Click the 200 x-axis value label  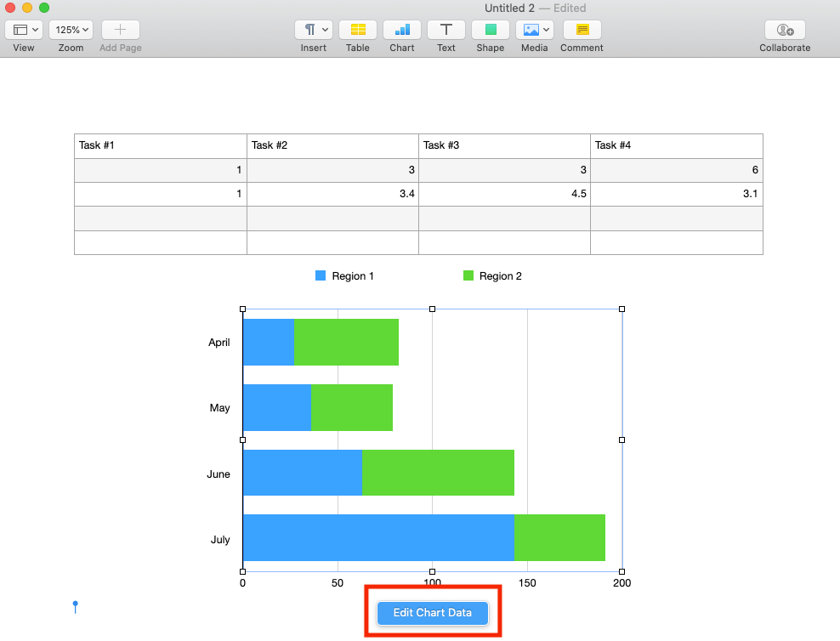(x=622, y=583)
